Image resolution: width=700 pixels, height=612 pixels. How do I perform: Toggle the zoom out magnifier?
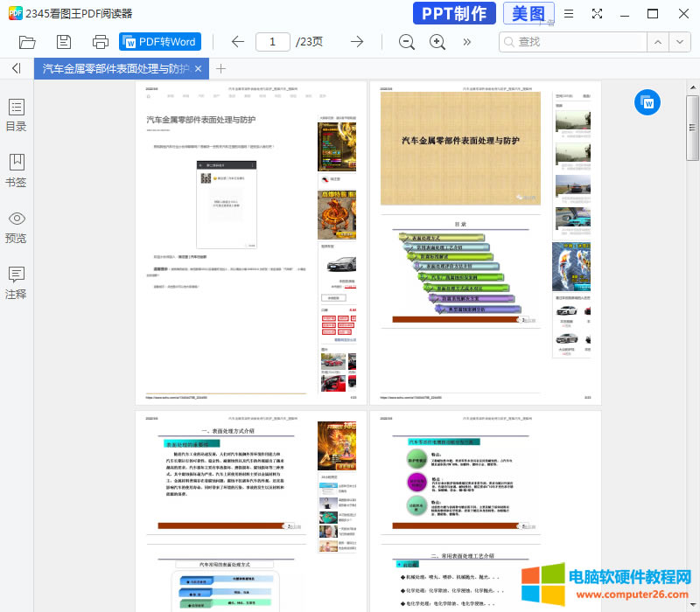pos(406,41)
